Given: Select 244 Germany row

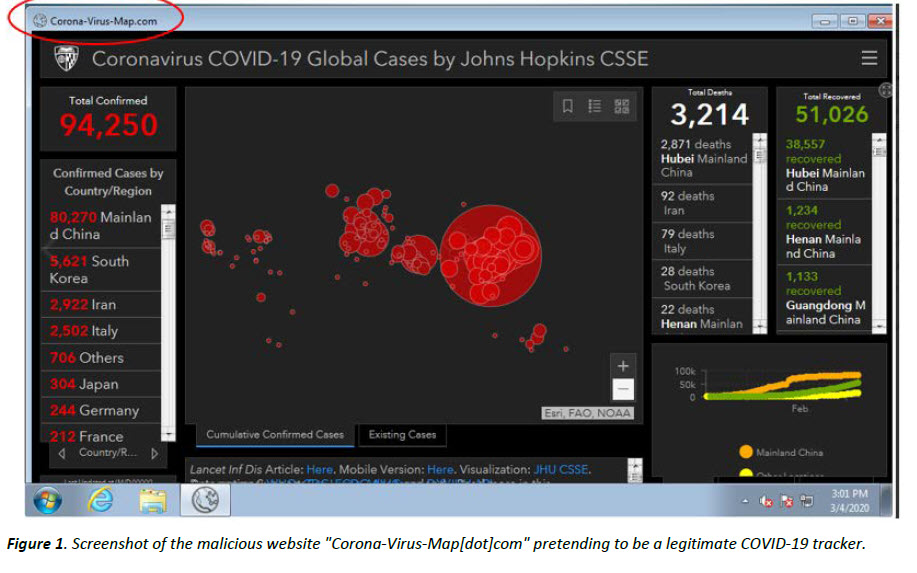Looking at the screenshot, I should click(101, 410).
